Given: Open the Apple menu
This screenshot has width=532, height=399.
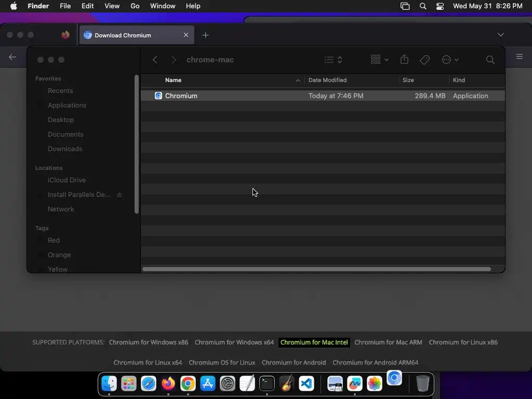Looking at the screenshot, I should click(14, 6).
